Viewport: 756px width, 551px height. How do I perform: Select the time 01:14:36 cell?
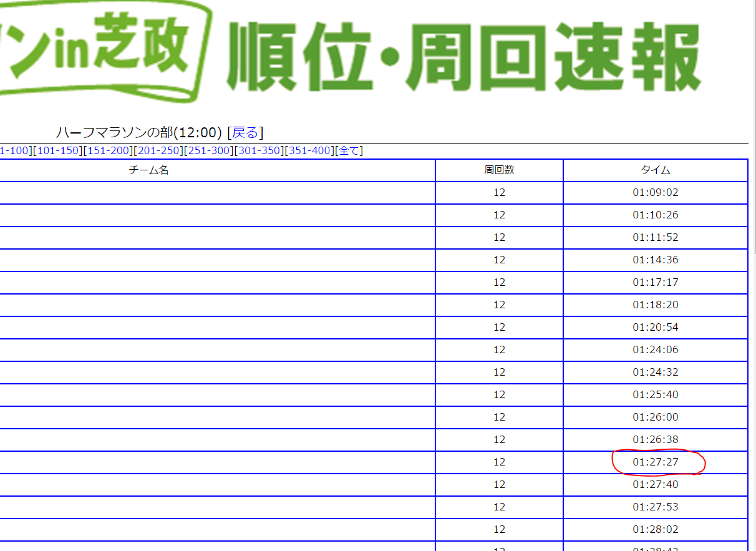[656, 260]
